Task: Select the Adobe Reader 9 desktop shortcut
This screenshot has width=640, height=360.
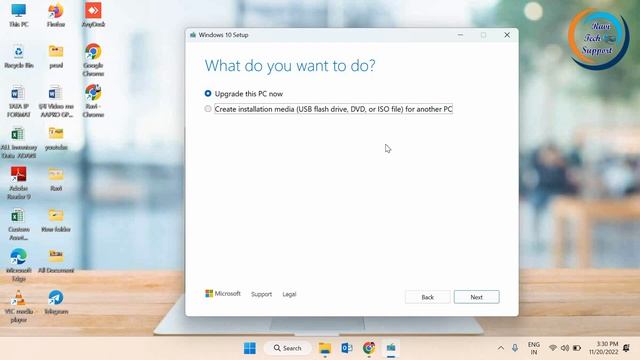Action: 19,183
